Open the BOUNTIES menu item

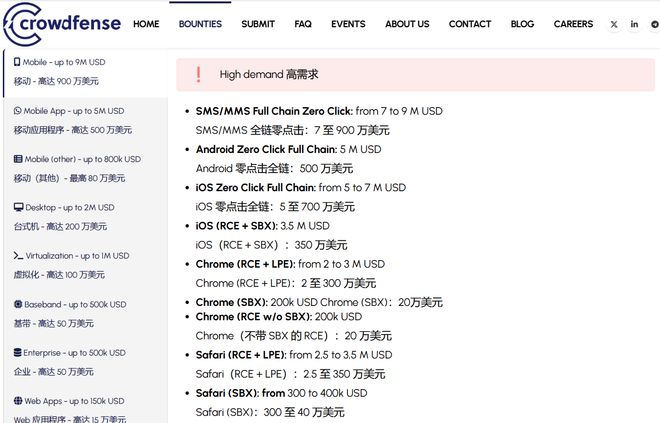[x=200, y=24]
